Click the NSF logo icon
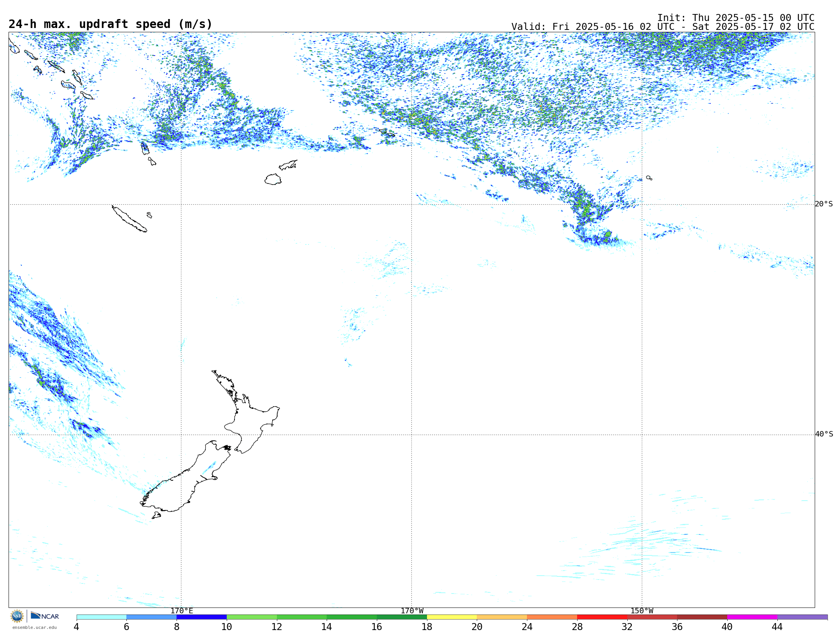 point(17,616)
